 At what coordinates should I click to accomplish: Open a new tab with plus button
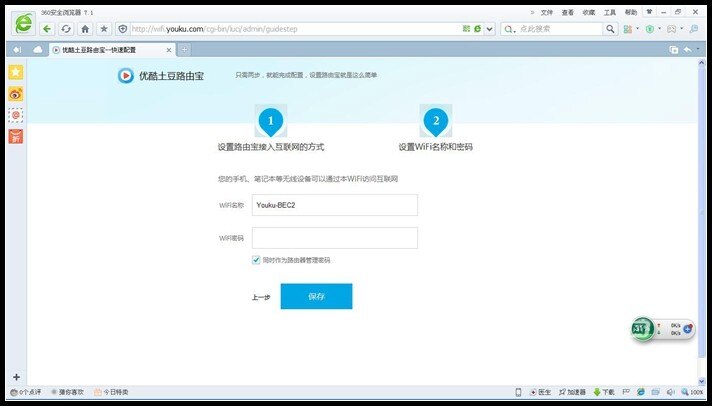[185, 49]
